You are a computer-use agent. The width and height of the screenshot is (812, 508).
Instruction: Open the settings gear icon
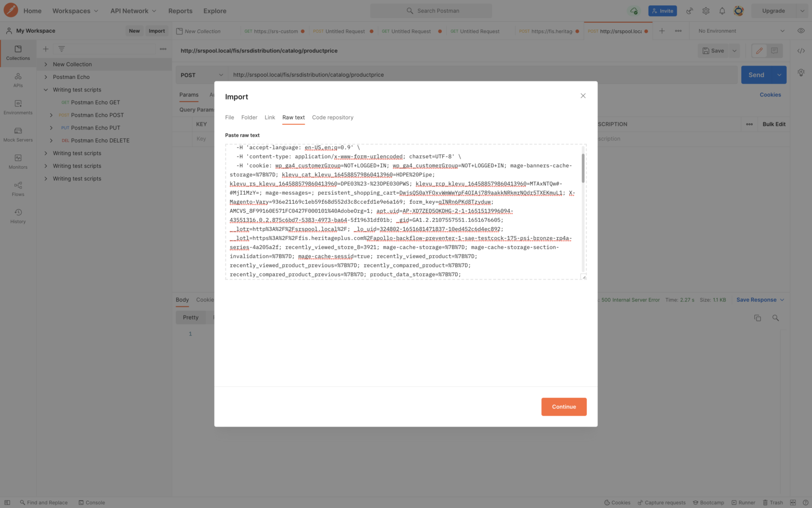[x=706, y=11]
